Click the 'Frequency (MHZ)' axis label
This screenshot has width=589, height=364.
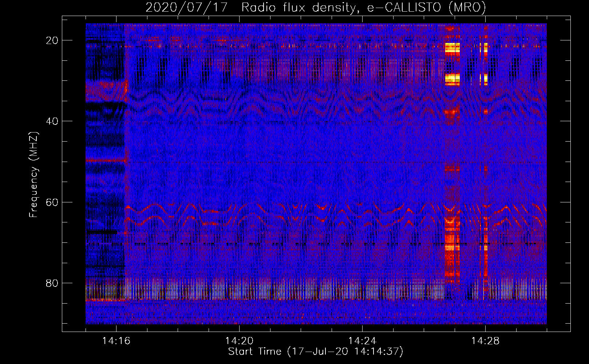point(33,175)
